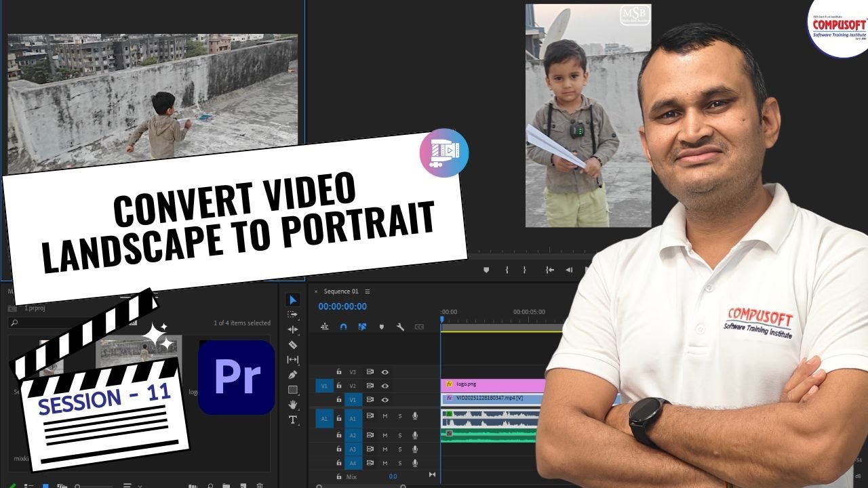Viewport: 868px width, 488px height.
Task: Mute audio track A3 with M
Action: coord(385,449)
